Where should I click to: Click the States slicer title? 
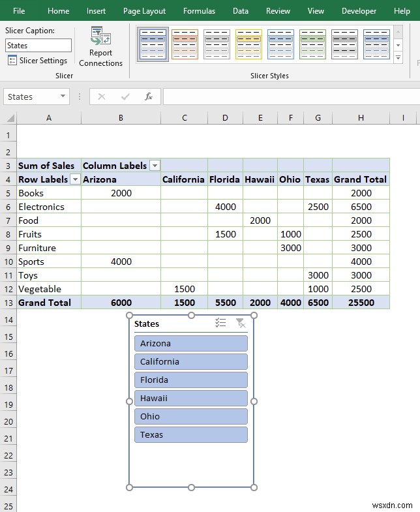pos(147,324)
